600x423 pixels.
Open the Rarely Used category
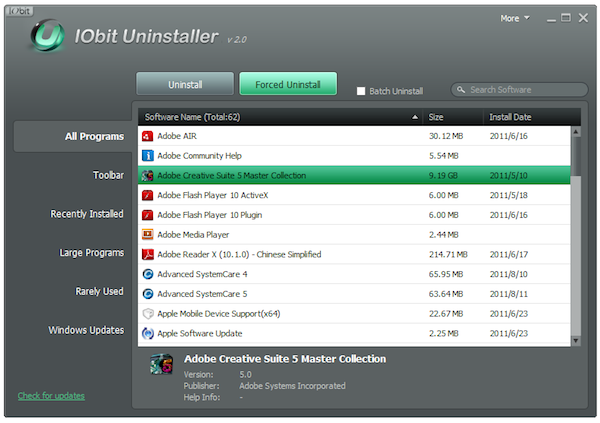coord(99,291)
